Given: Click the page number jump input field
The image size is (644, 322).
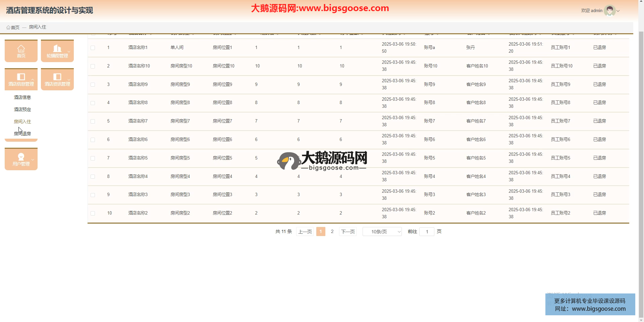Looking at the screenshot, I should click(427, 232).
